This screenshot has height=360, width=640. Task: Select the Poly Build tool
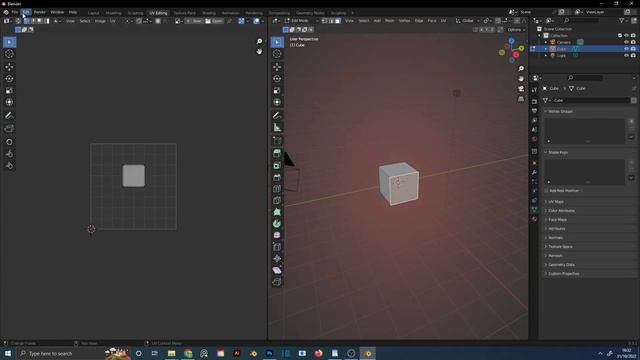click(277, 212)
